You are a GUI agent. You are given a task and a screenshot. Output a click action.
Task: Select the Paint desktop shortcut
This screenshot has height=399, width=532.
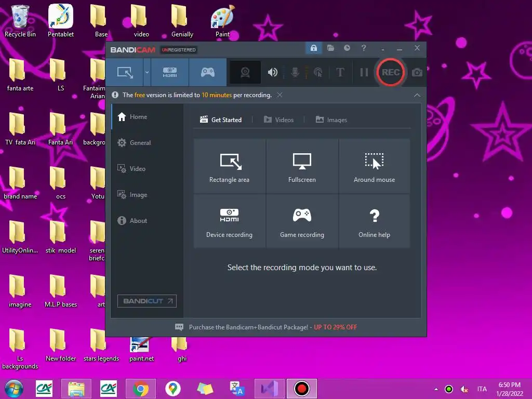pyautogui.click(x=222, y=21)
